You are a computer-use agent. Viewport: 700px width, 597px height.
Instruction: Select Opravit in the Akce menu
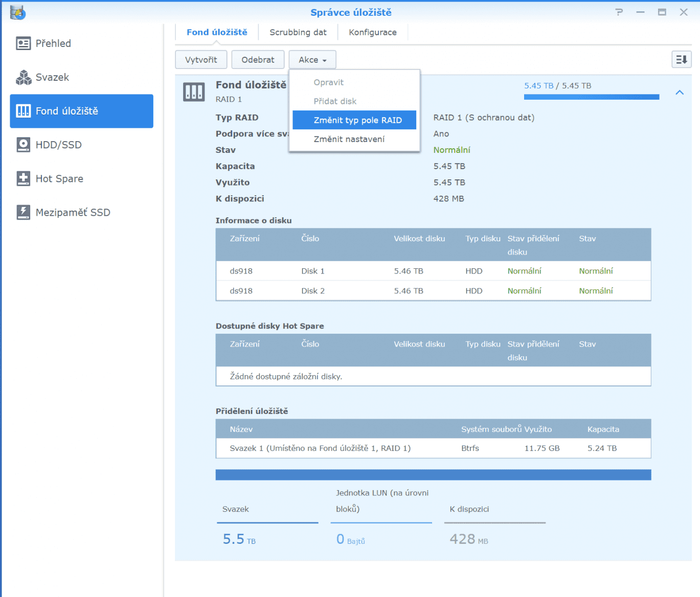(x=354, y=82)
